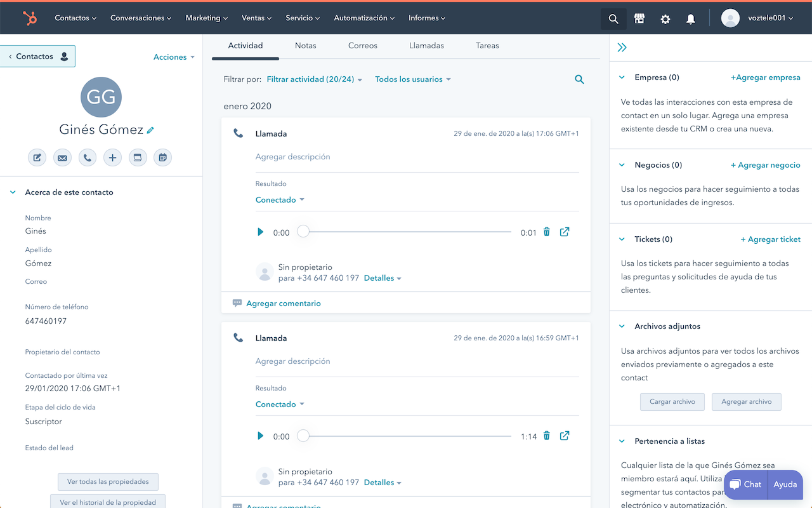Open Todos los usuarios dropdown
812x508 pixels.
tap(413, 79)
